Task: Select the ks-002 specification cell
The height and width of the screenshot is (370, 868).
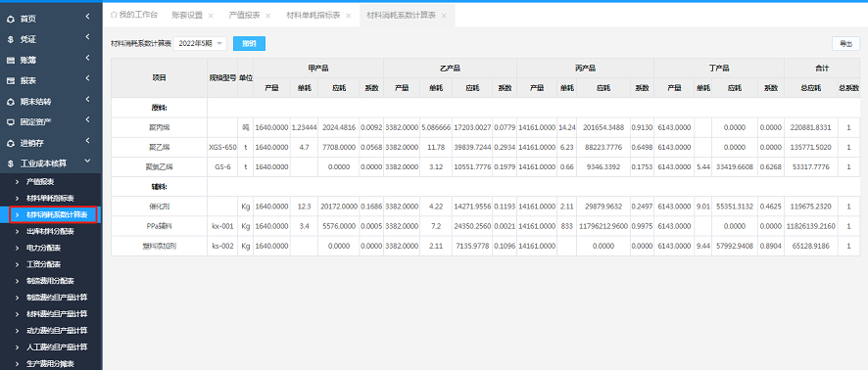Action: [222, 246]
